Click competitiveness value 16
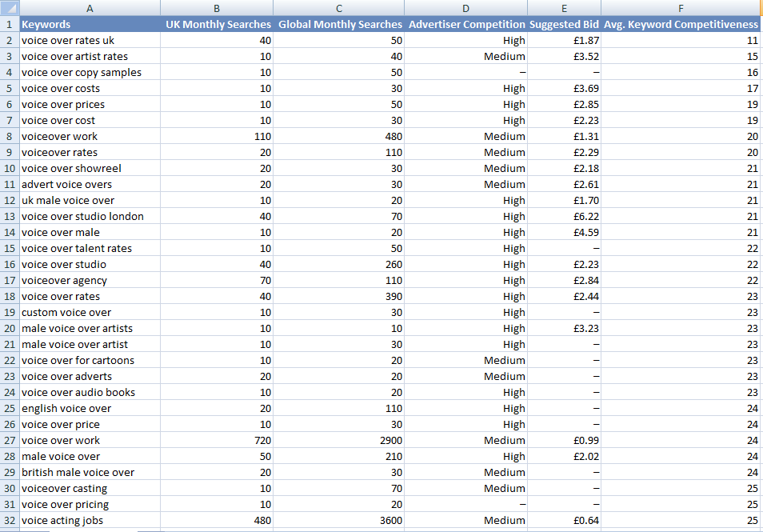This screenshot has width=763, height=532. 681,73
